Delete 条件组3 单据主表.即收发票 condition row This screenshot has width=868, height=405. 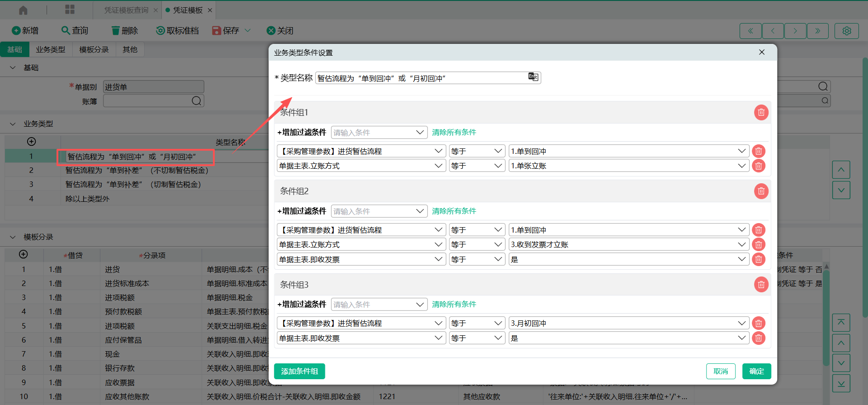coord(759,338)
